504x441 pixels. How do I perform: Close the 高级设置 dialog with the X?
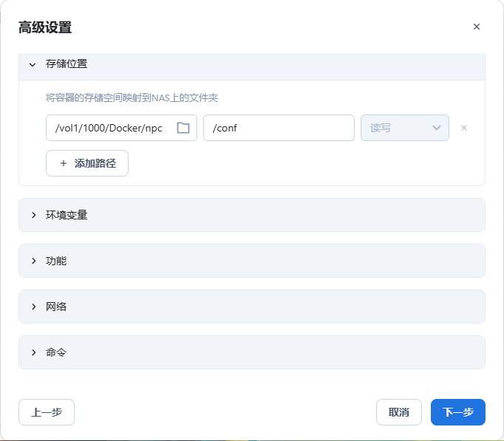(477, 27)
